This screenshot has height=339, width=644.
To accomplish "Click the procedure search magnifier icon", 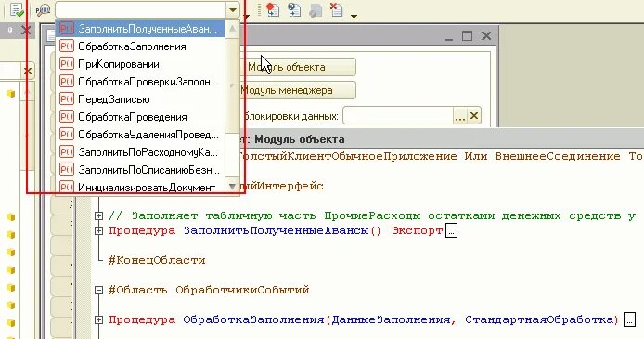I will tap(43, 10).
